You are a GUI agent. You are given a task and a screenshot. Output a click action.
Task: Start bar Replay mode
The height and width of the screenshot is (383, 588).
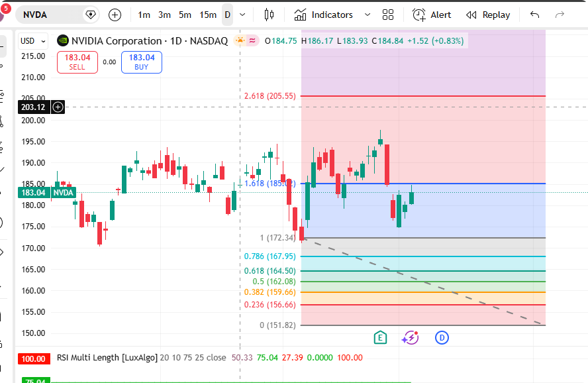pos(488,15)
